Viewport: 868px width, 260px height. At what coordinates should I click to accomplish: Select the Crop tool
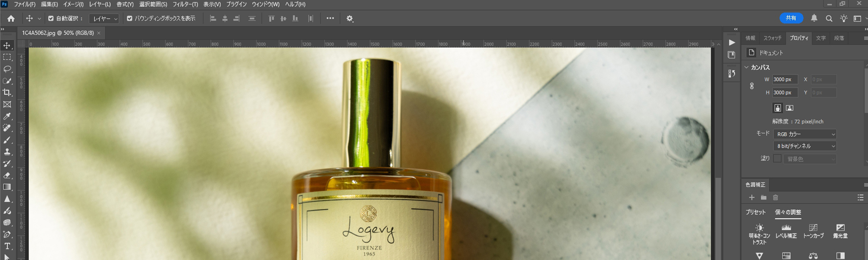pos(7,92)
